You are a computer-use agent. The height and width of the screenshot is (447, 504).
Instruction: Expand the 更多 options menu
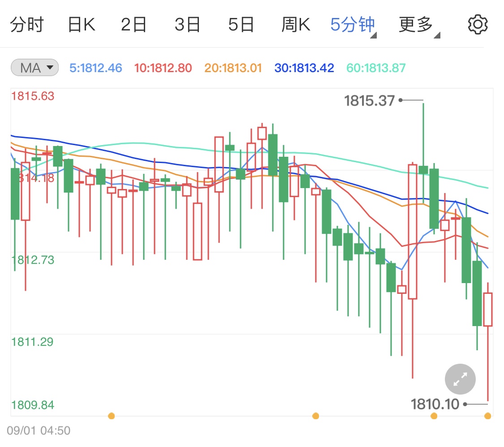(419, 25)
